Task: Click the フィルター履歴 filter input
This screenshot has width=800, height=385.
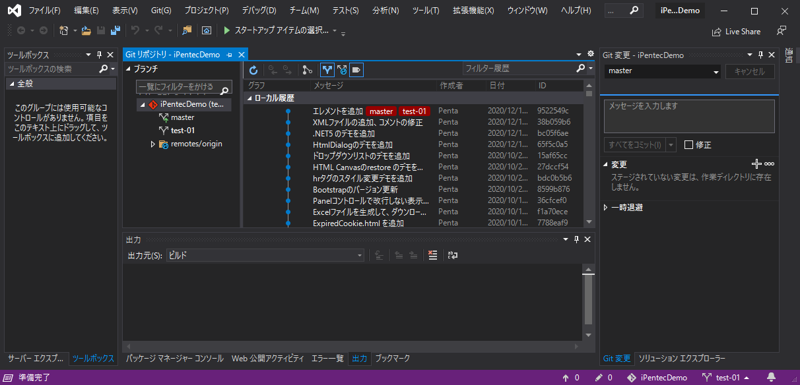Action: [x=519, y=68]
